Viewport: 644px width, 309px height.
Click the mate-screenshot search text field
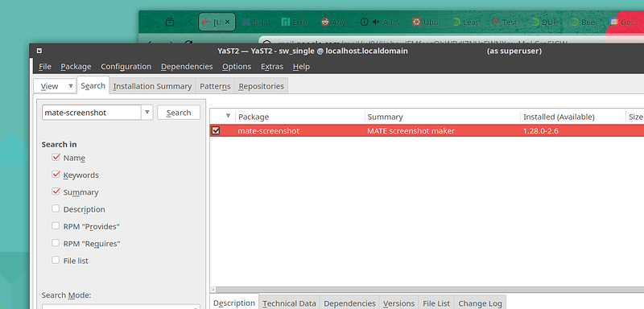point(92,113)
